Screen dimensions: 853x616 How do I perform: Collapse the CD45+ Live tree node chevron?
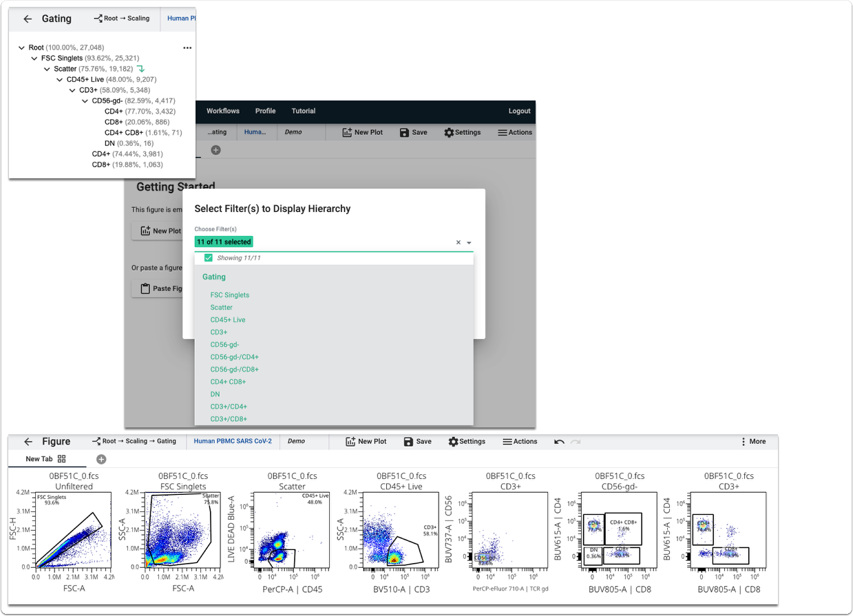pyautogui.click(x=60, y=80)
